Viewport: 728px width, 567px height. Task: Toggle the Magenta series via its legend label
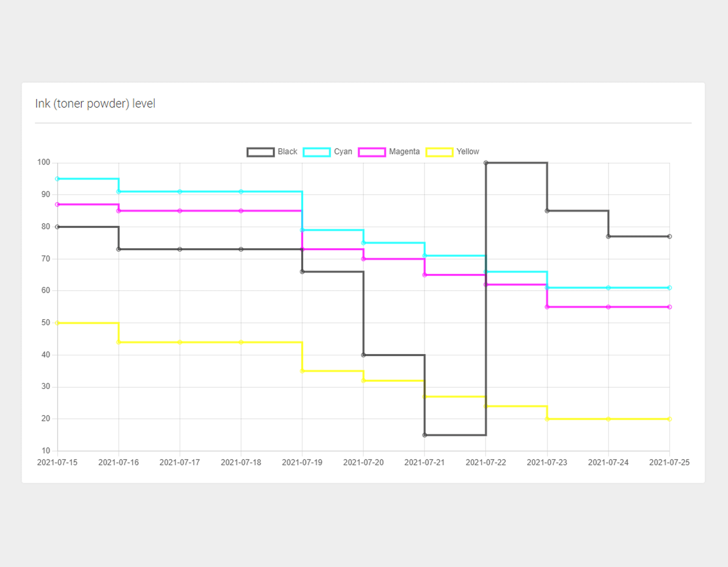coord(404,152)
